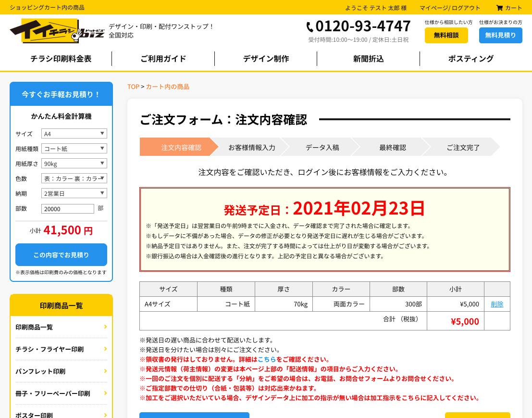
Task: Click the phone icon beside 0120-93-4747
Action: pyautogui.click(x=310, y=27)
